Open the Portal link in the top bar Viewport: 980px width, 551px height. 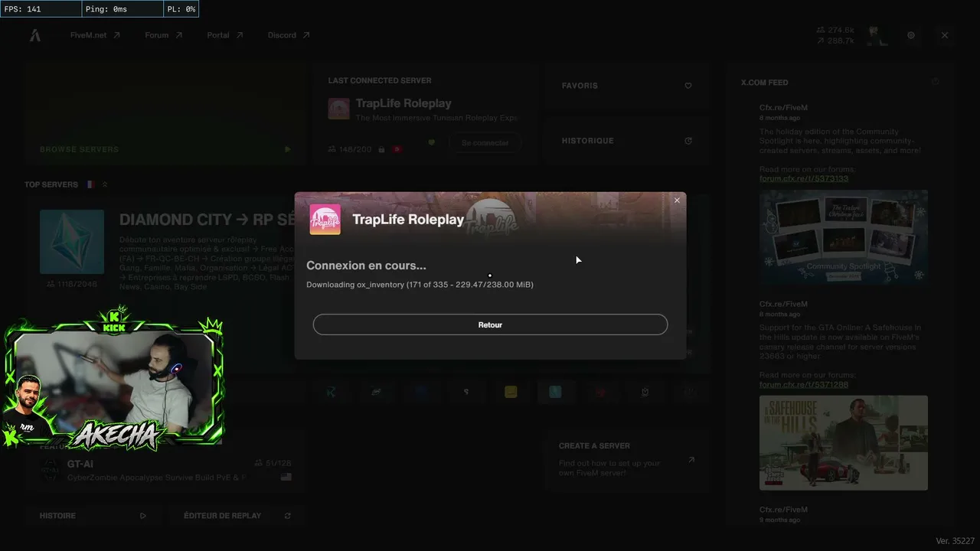(x=225, y=35)
